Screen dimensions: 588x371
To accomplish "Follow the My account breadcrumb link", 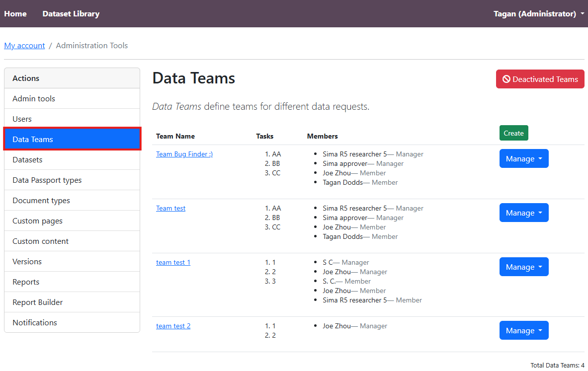I will click(24, 46).
